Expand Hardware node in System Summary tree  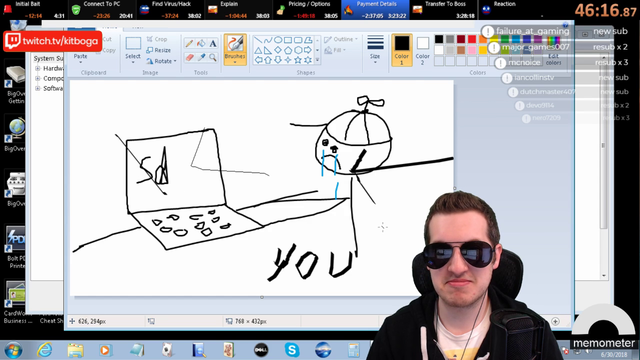tap(38, 68)
